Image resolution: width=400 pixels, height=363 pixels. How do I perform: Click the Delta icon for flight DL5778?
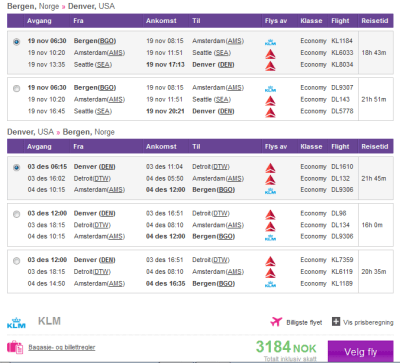(270, 112)
